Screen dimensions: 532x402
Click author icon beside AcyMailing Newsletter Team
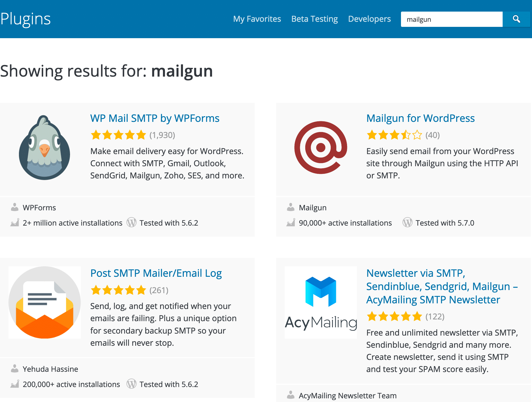(291, 395)
